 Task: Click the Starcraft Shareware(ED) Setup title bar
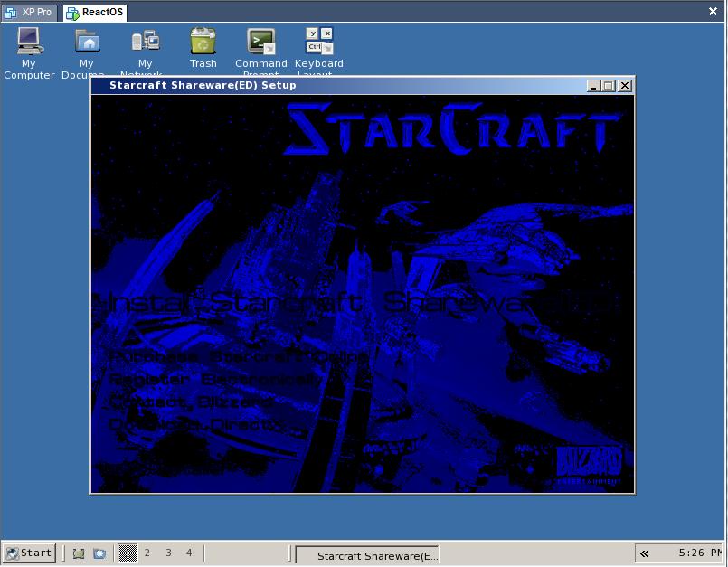tap(338, 85)
